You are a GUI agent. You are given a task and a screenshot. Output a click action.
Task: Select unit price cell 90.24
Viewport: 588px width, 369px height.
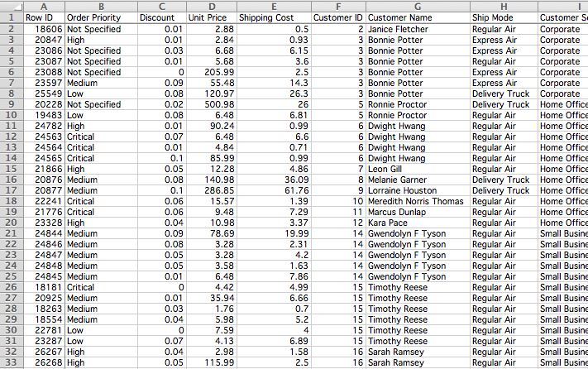pyautogui.click(x=212, y=126)
